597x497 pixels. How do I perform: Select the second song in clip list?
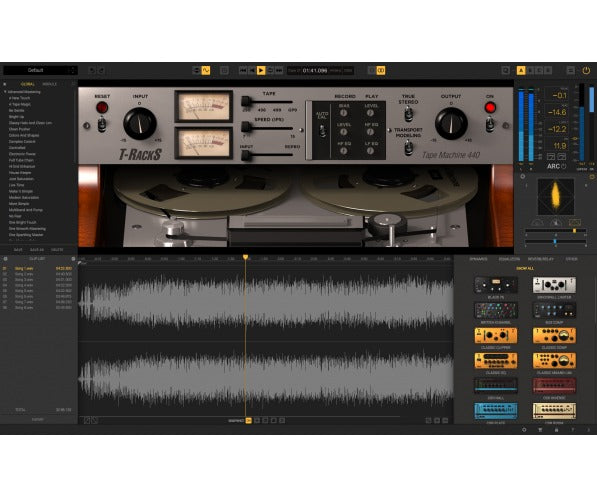click(x=37, y=274)
